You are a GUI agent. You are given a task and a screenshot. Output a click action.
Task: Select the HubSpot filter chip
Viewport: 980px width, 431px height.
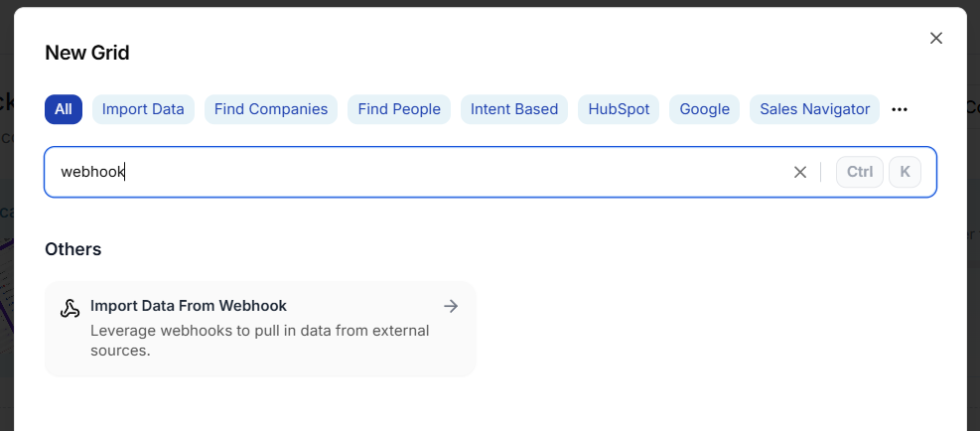coord(619,109)
